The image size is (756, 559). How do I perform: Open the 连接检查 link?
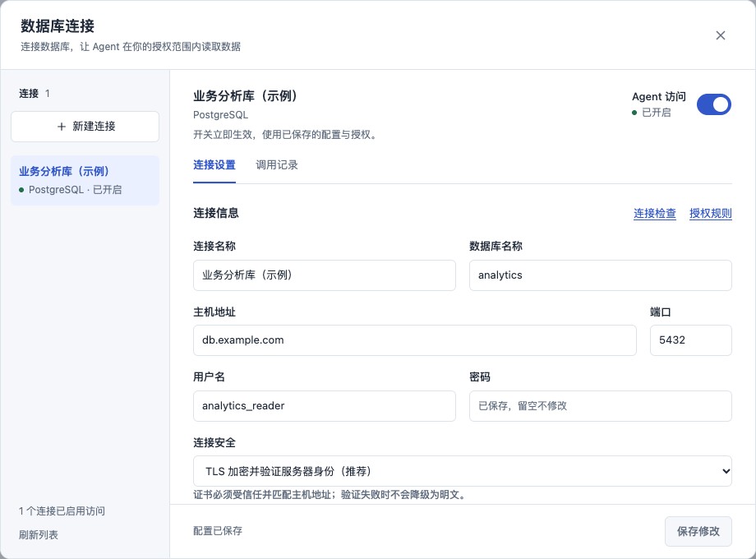point(654,214)
